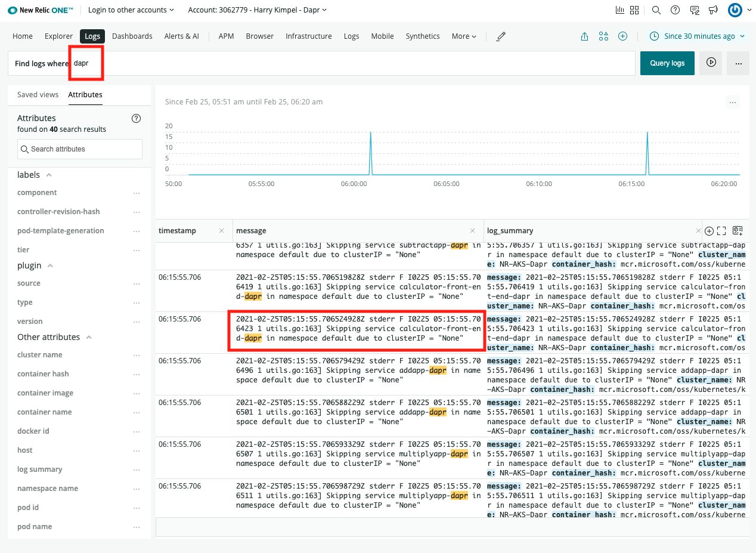The height and width of the screenshot is (553, 756).
Task: Open the global search magnifier icon
Action: (656, 10)
